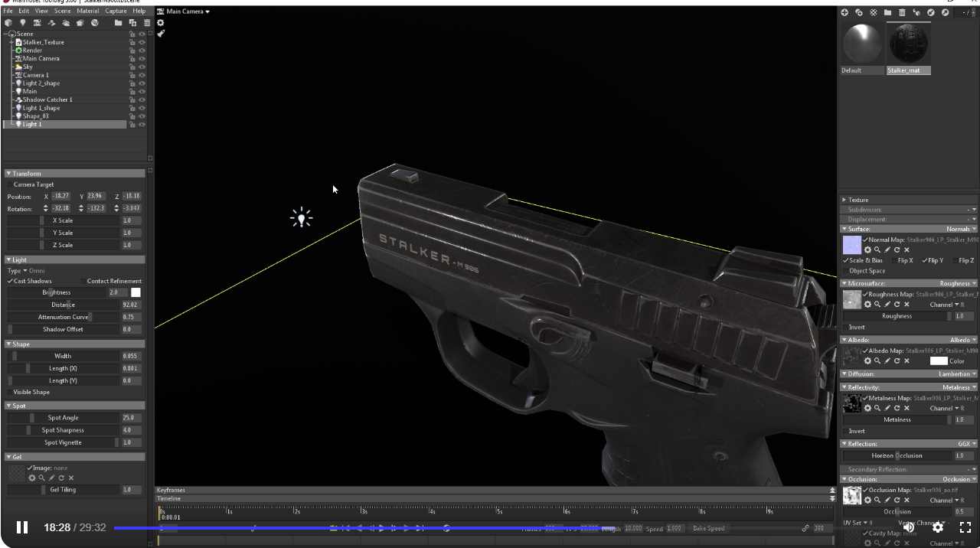Create new material with plus icon
The height and width of the screenshot is (548, 980).
(x=844, y=12)
